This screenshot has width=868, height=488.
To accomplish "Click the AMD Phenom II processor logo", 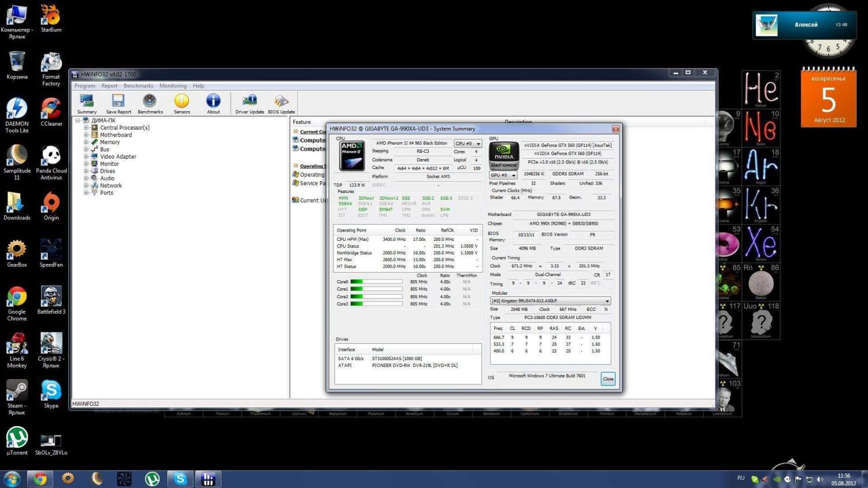I will [352, 156].
